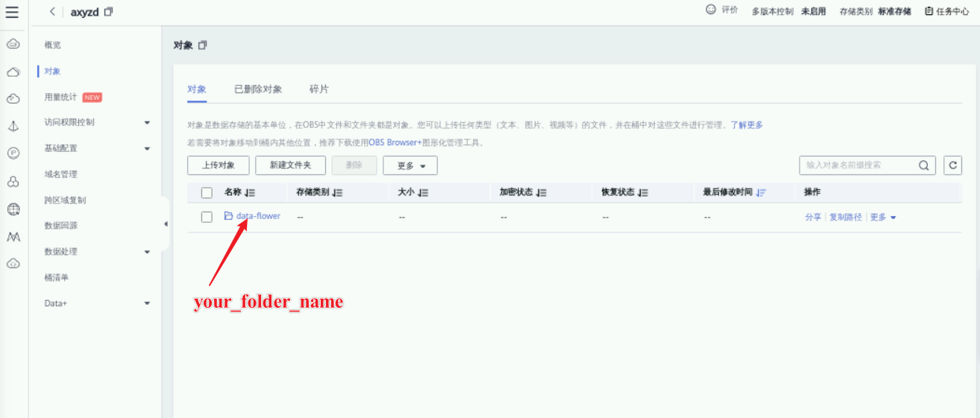Open 桶清单 in sidebar

pos(57,277)
